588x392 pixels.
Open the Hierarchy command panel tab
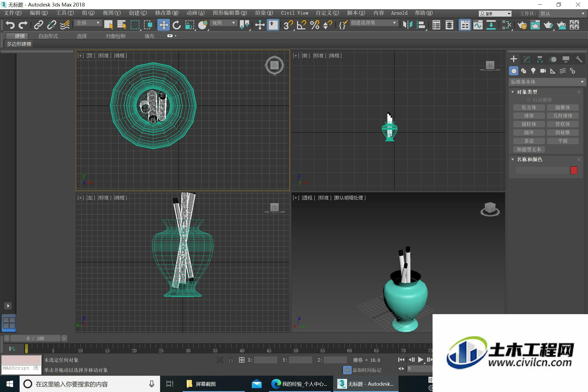coord(540,59)
